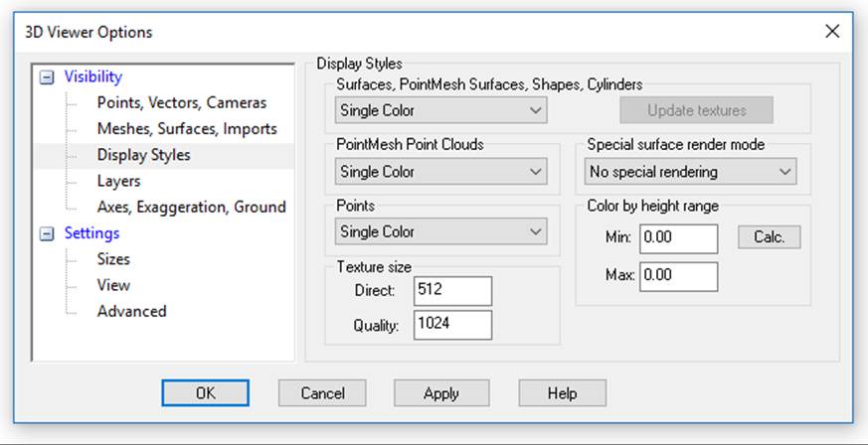Open PointMesh Point Clouds style dropdown
The image size is (868, 445).
tap(440, 172)
